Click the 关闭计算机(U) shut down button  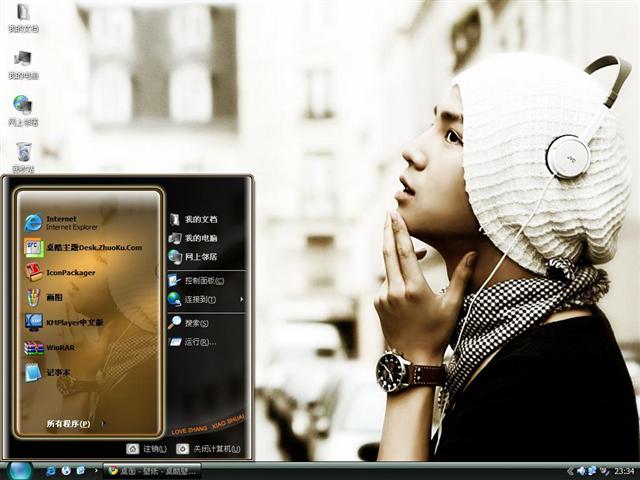point(209,449)
